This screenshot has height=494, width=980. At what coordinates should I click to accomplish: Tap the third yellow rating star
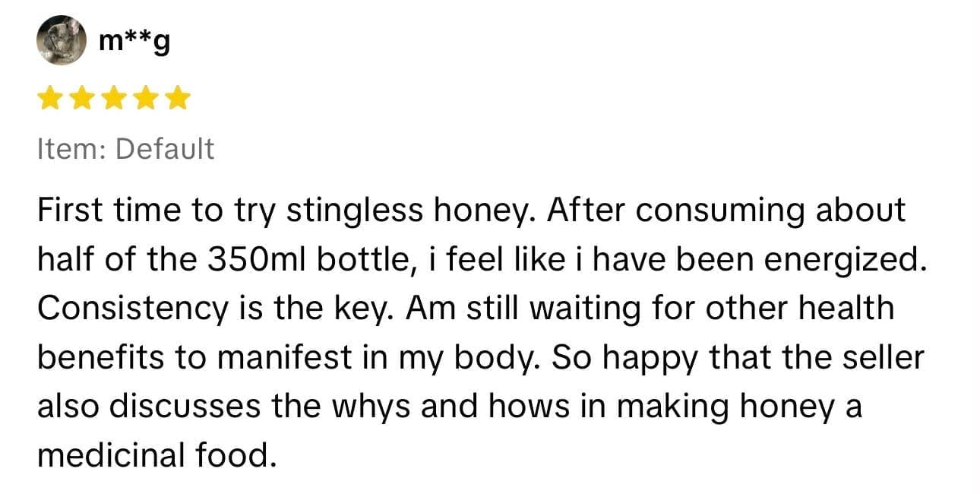coord(113,99)
